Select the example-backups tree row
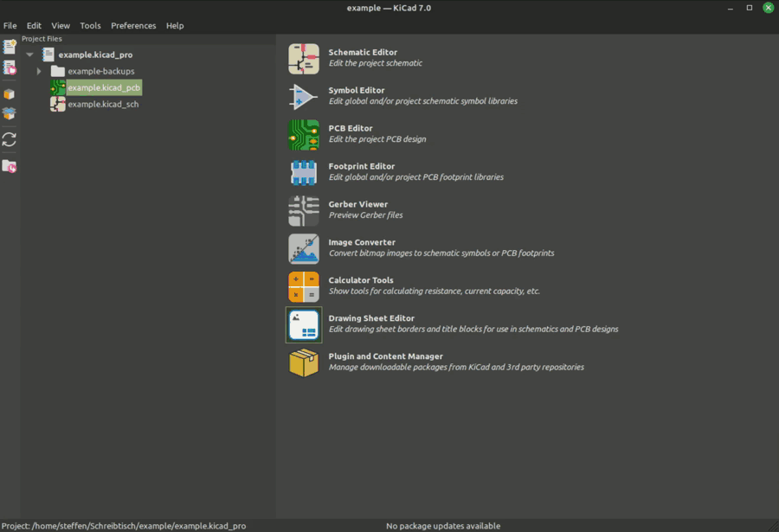This screenshot has width=779, height=532. [101, 71]
